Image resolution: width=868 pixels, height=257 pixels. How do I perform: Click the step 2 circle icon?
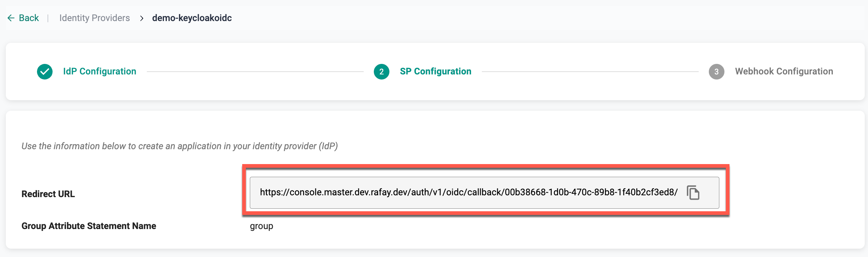tap(381, 72)
